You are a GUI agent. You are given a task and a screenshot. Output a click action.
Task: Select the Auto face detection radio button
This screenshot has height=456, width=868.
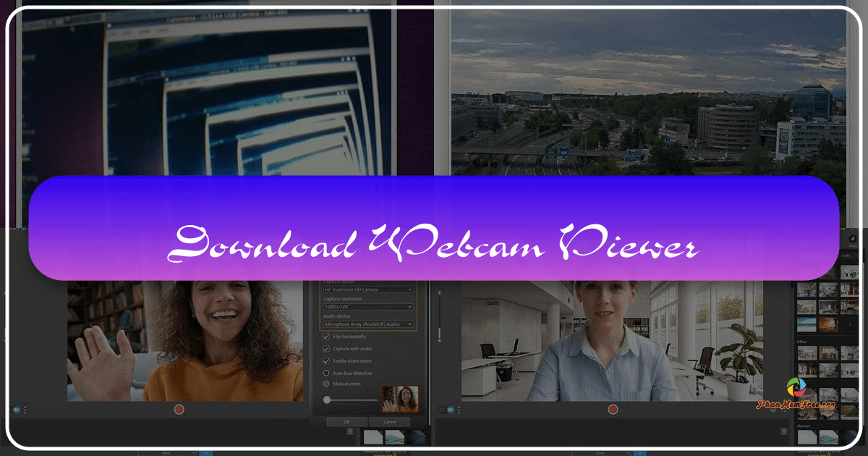pos(325,373)
